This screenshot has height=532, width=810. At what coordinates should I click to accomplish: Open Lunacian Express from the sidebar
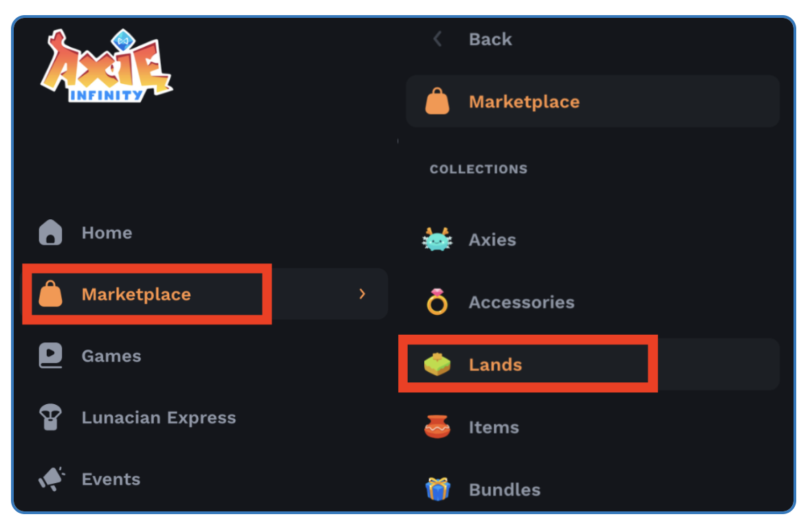click(158, 417)
